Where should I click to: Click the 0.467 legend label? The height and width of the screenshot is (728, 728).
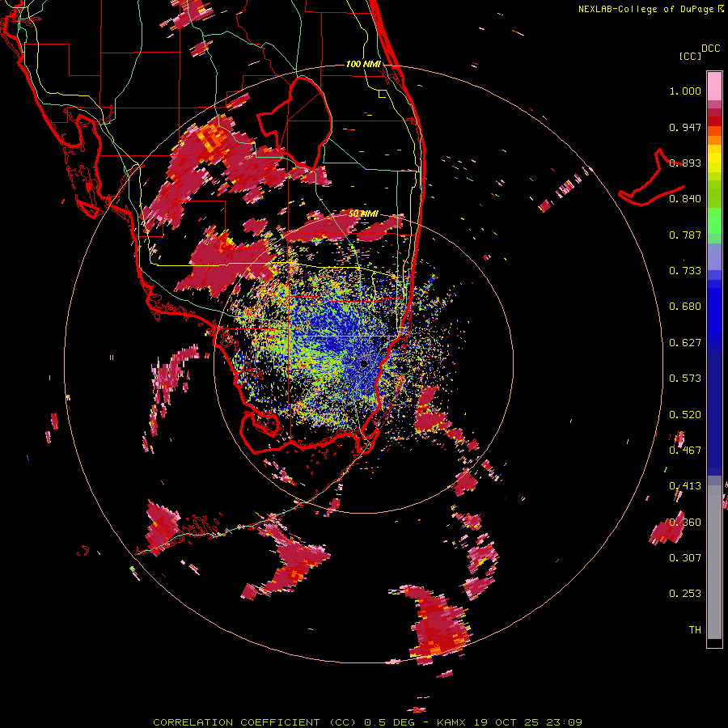685,451
